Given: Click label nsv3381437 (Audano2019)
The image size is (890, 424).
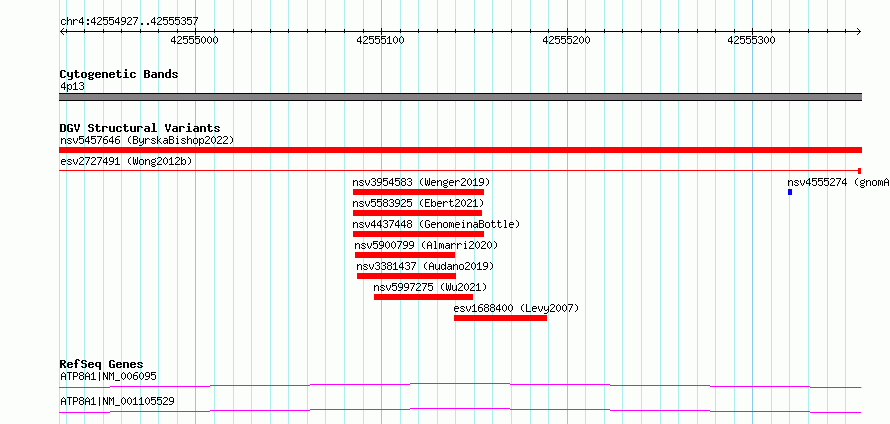Looking at the screenshot, I should point(425,267).
